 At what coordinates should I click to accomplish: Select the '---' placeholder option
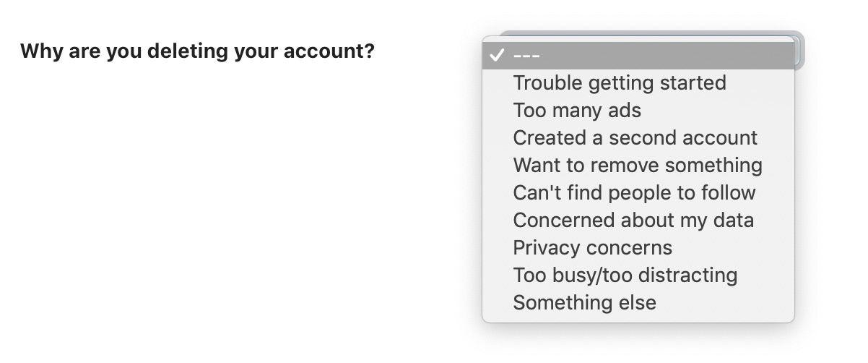(527, 56)
